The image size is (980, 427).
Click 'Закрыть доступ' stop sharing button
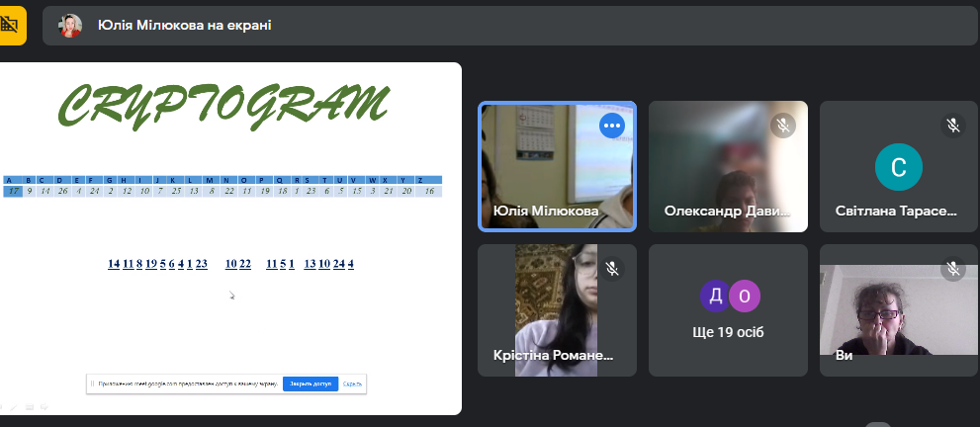[x=310, y=384]
